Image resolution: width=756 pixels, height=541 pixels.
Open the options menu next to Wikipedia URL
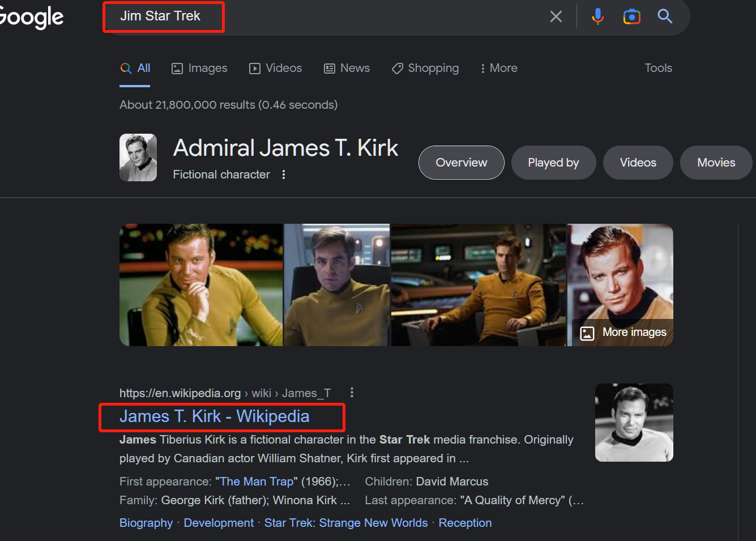click(x=352, y=393)
